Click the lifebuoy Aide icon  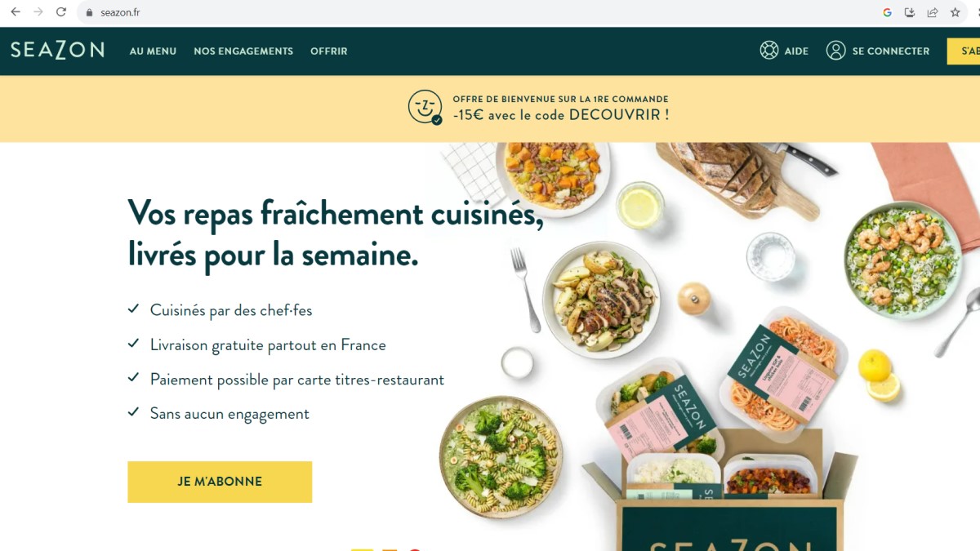(x=769, y=51)
